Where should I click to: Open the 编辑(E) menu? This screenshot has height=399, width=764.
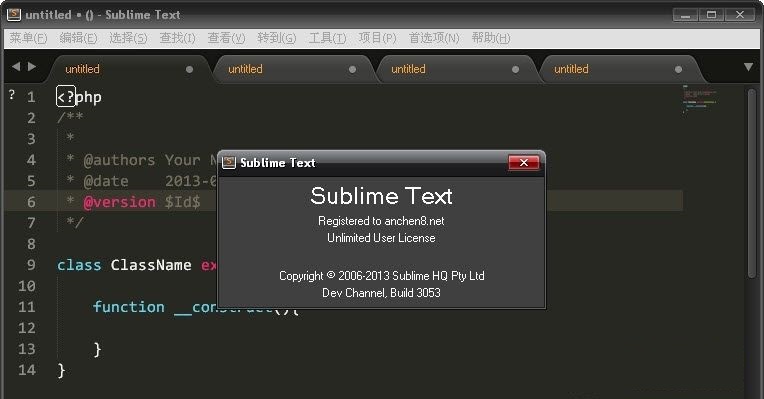(x=78, y=38)
